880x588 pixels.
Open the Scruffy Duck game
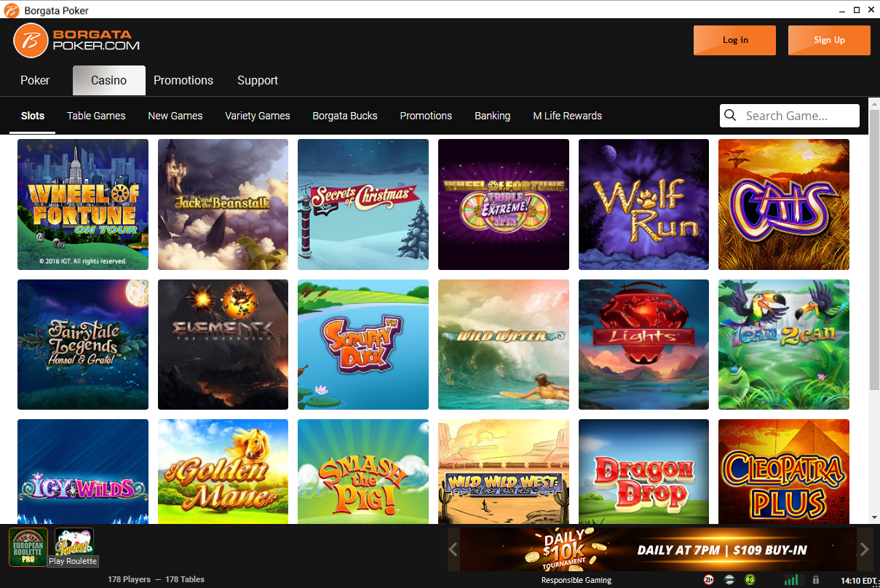(363, 345)
